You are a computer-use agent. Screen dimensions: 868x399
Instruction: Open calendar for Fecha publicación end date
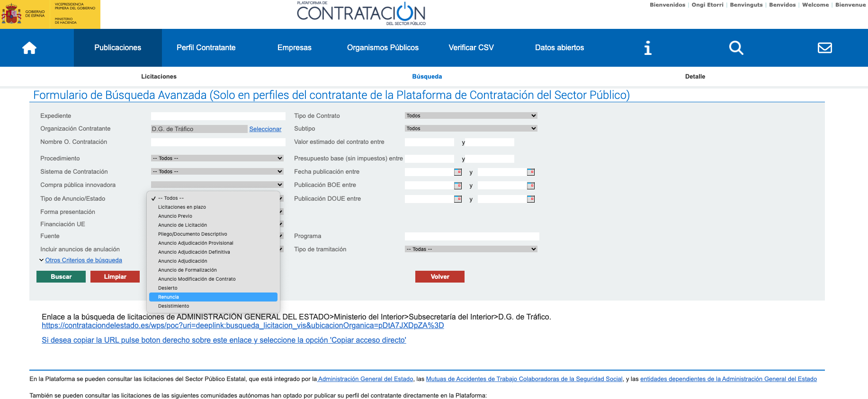click(531, 172)
